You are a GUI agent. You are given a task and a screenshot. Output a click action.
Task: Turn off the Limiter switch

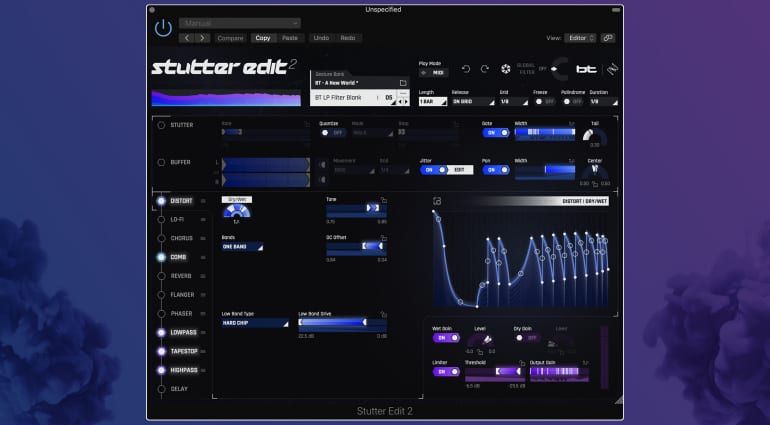(446, 372)
